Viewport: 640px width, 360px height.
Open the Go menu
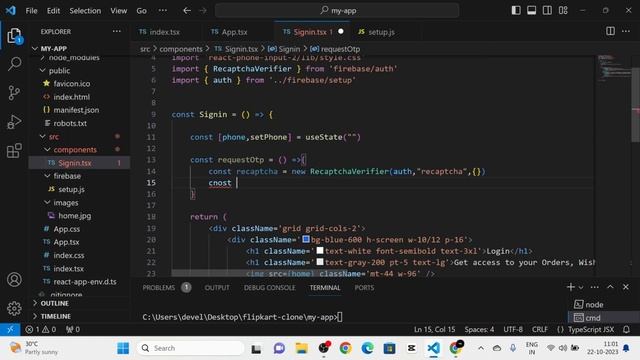141,11
